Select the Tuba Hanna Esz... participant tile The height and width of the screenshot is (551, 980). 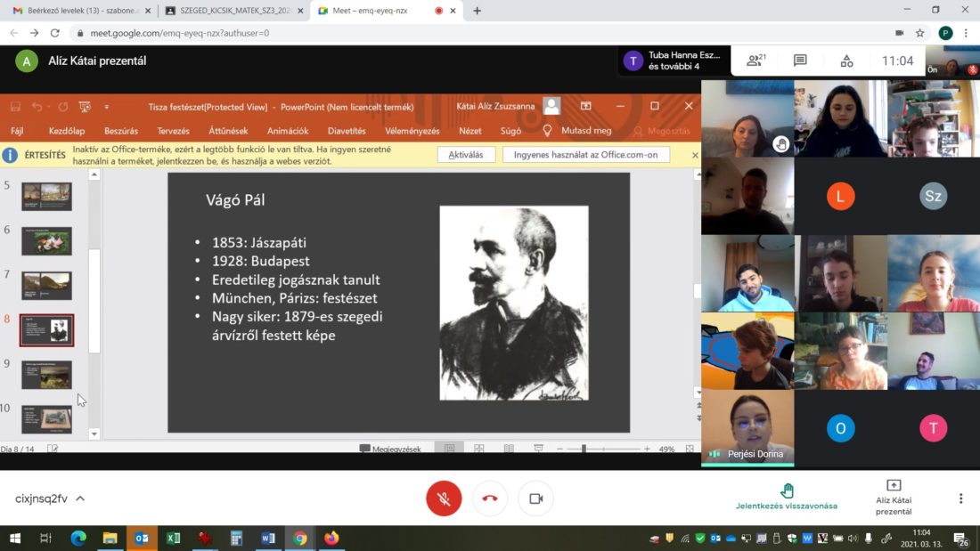click(x=674, y=61)
